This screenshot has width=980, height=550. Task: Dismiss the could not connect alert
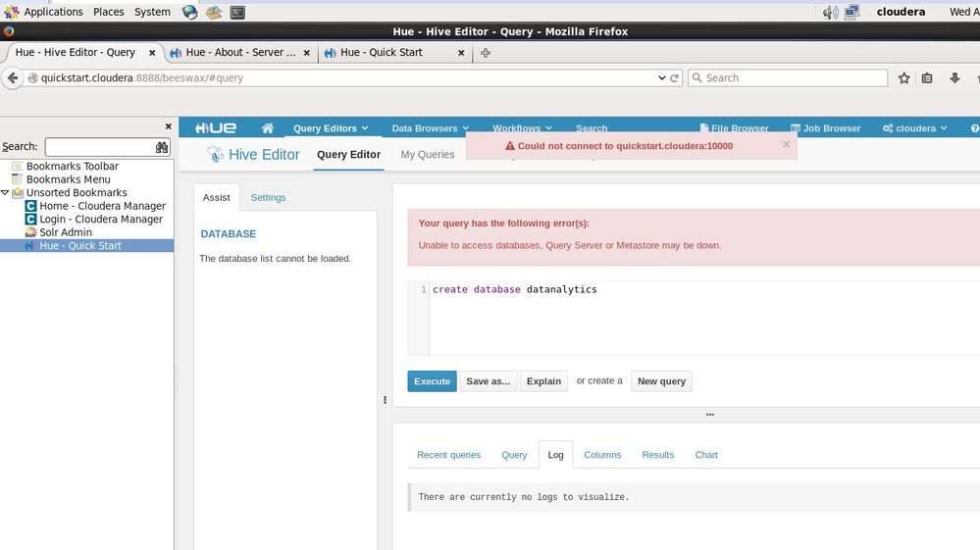786,144
